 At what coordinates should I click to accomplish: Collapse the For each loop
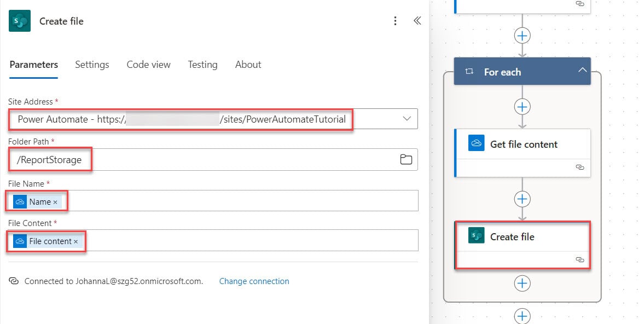click(x=583, y=71)
